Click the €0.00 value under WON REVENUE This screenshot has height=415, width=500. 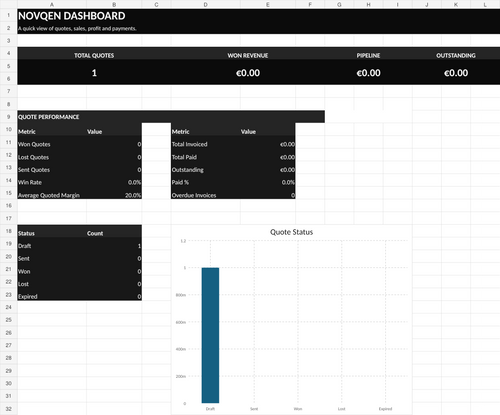(248, 73)
